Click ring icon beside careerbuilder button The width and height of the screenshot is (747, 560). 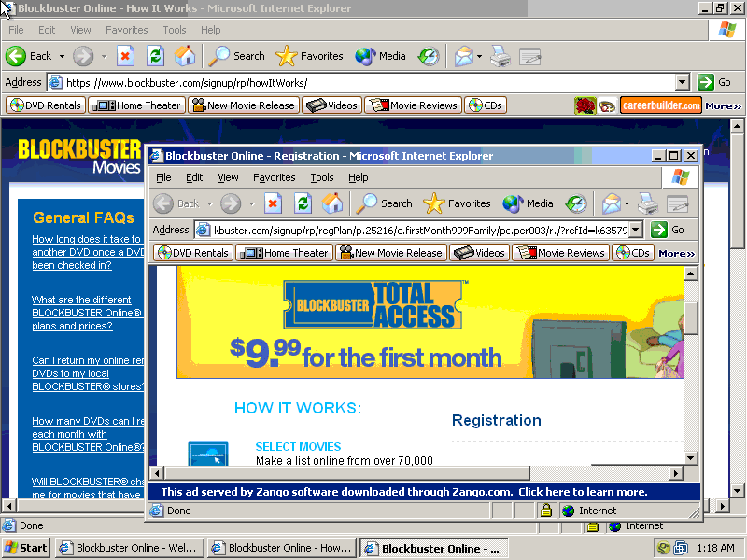(x=608, y=105)
